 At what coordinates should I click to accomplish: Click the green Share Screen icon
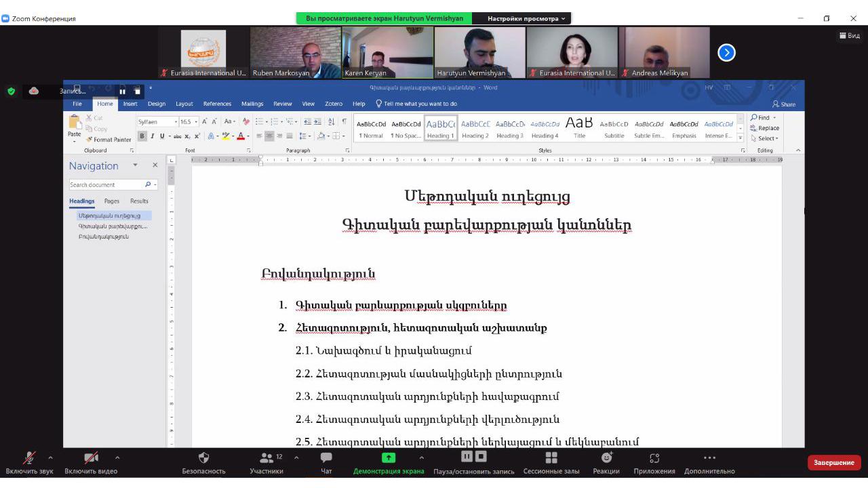(389, 458)
